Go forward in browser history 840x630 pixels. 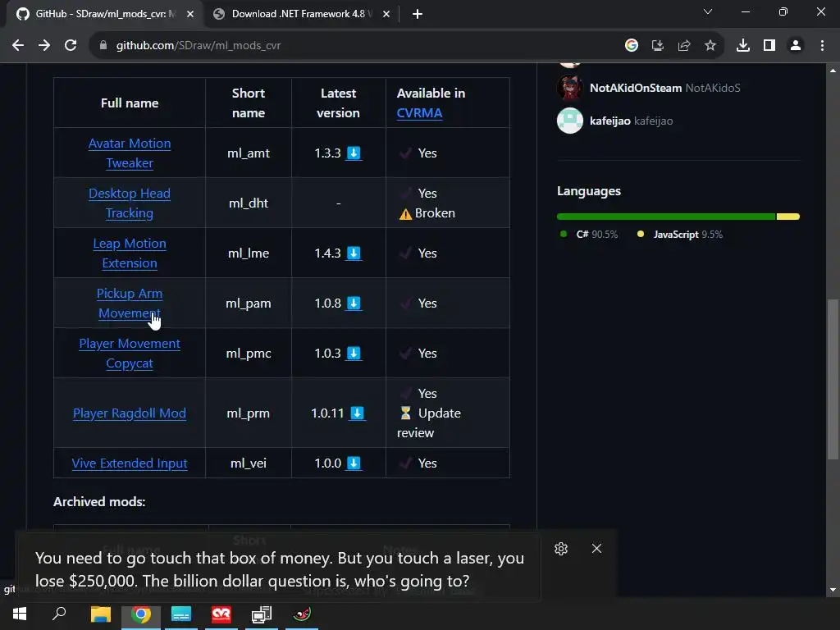click(44, 46)
